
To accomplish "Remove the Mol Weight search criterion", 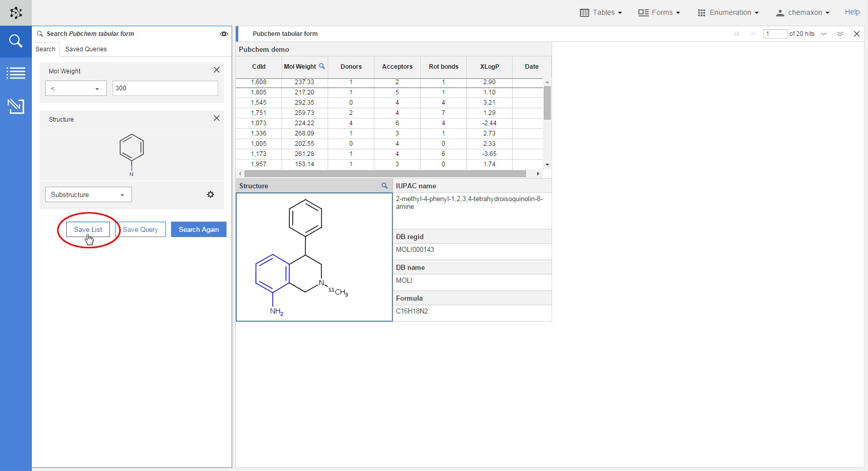I will tap(217, 70).
